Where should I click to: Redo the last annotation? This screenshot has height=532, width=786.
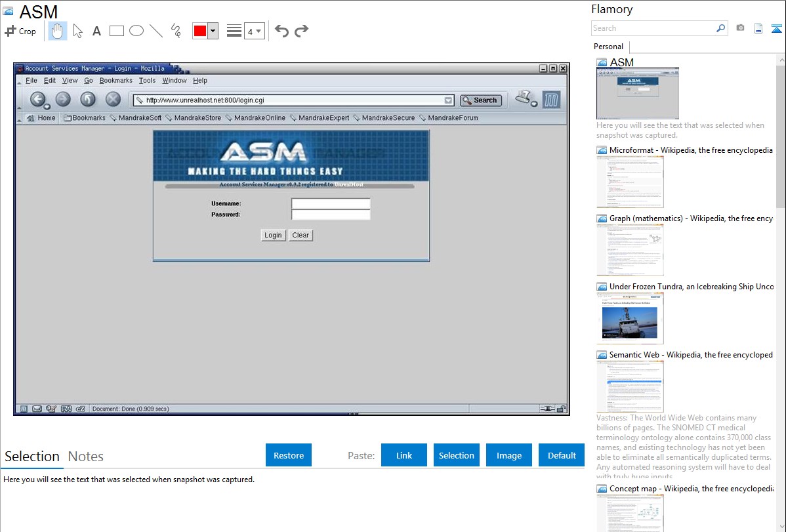pos(302,31)
